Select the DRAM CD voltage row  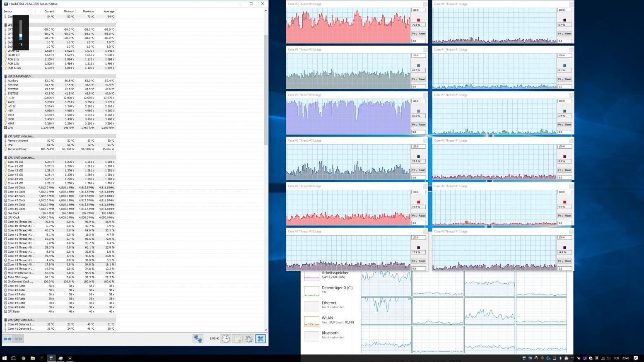[x=59, y=55]
